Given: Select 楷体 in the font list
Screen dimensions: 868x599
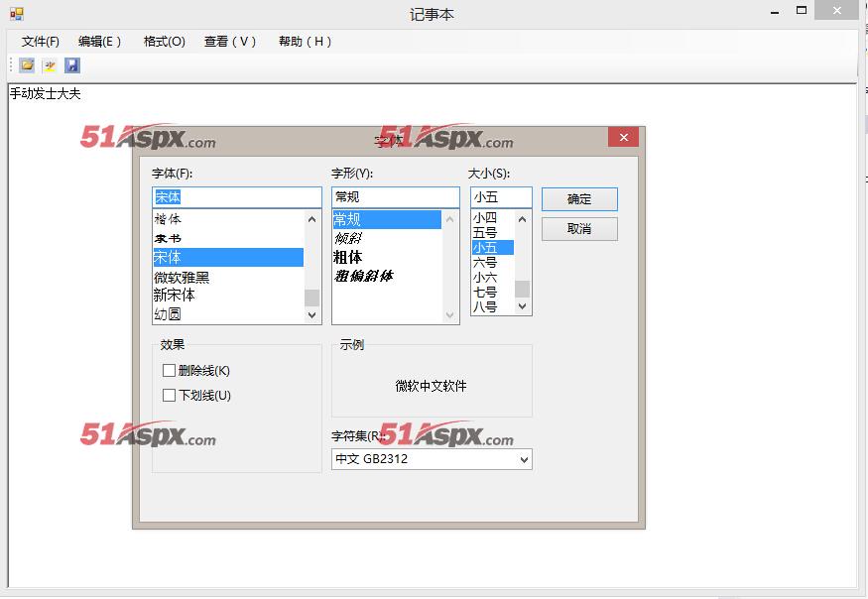Looking at the screenshot, I should point(228,219).
